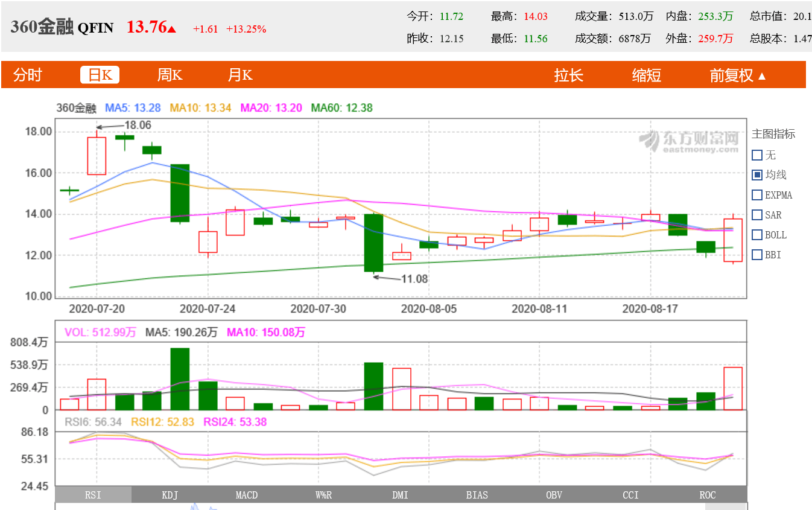Switch to the 分时 intraday tab
This screenshot has width=812, height=510.
point(28,75)
